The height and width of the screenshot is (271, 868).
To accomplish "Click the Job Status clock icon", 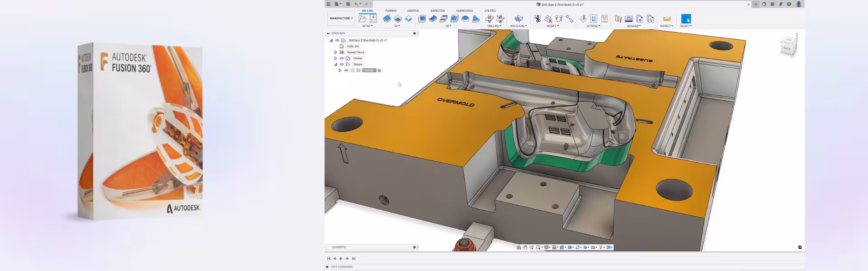I will pyautogui.click(x=772, y=4).
